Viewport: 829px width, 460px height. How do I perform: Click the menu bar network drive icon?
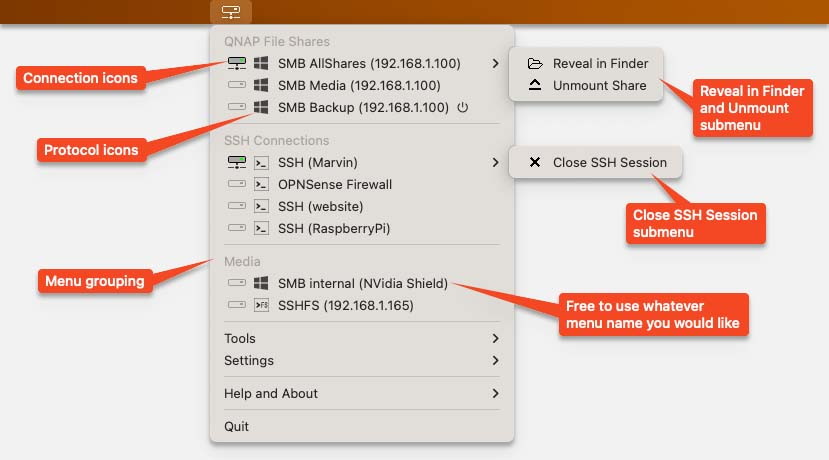[231, 12]
